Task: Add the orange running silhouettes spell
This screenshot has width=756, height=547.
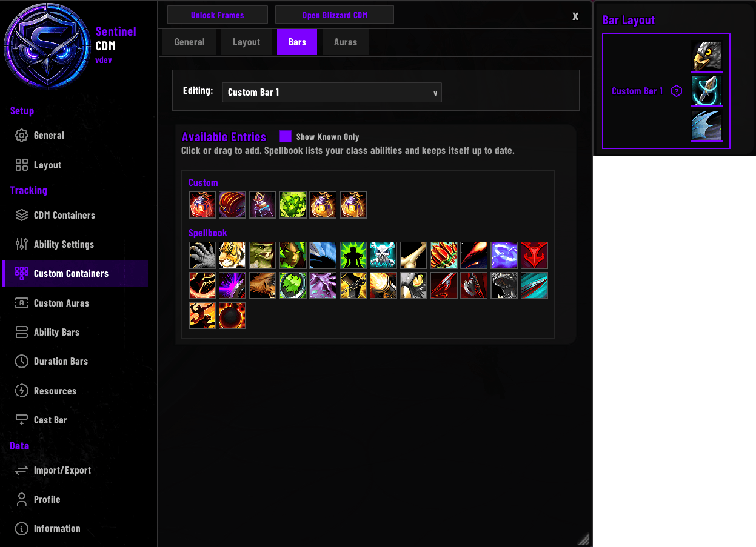Action: [202, 316]
